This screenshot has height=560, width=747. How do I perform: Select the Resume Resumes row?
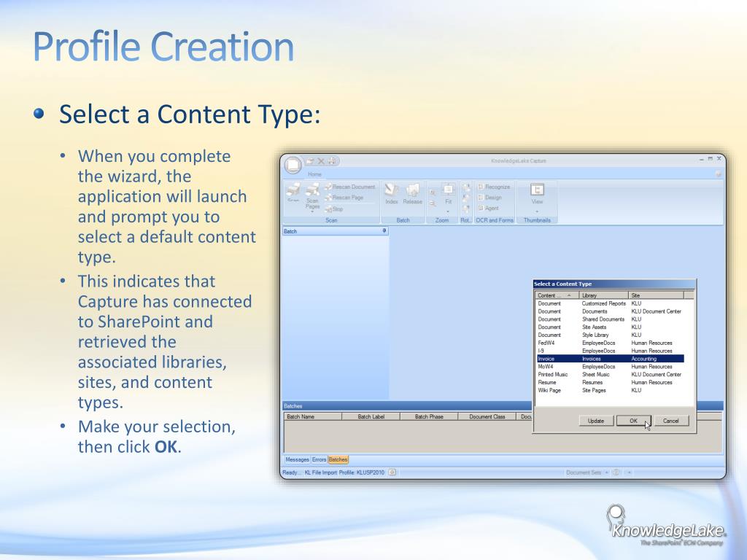611,382
